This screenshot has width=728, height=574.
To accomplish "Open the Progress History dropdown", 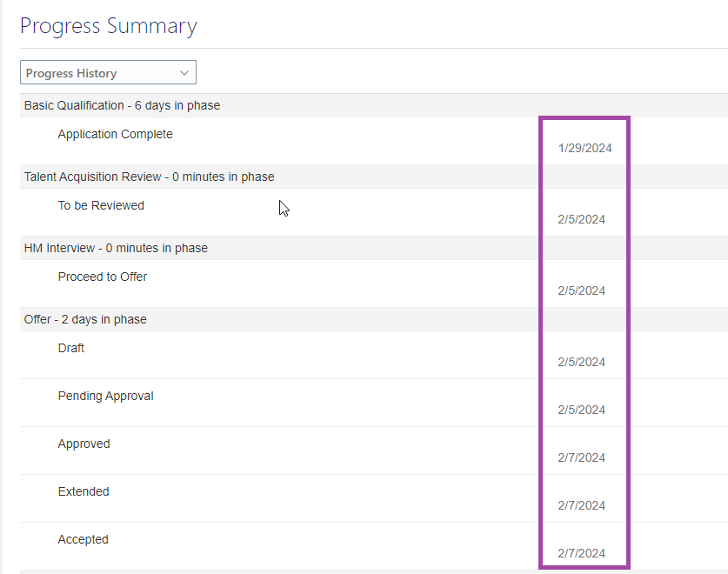I will point(107,72).
